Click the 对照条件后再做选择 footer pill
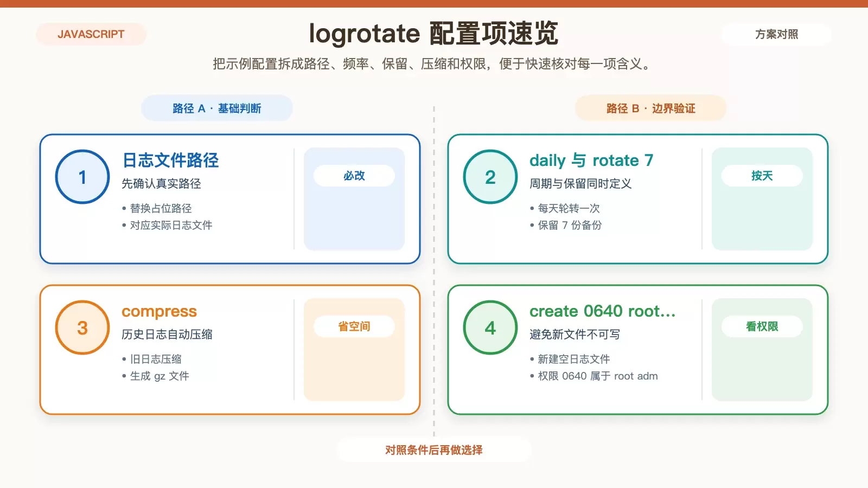The height and width of the screenshot is (488, 868). point(434,450)
